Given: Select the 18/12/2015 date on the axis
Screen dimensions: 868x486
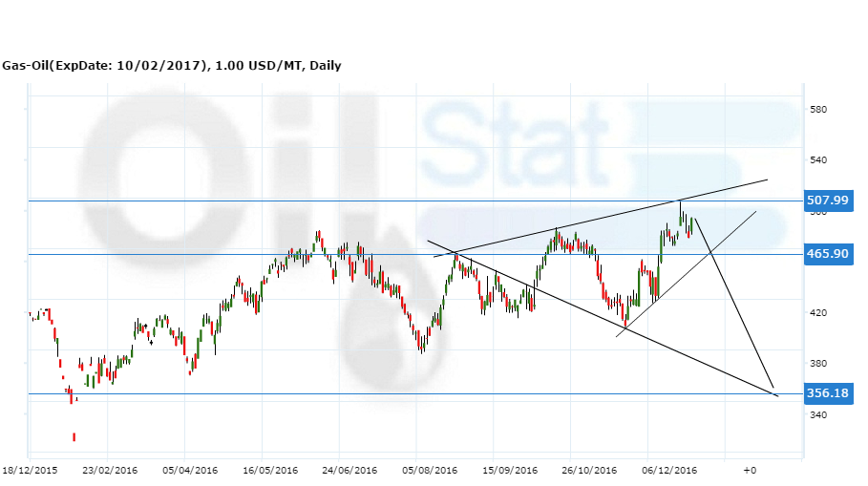Looking at the screenshot, I should (30, 470).
